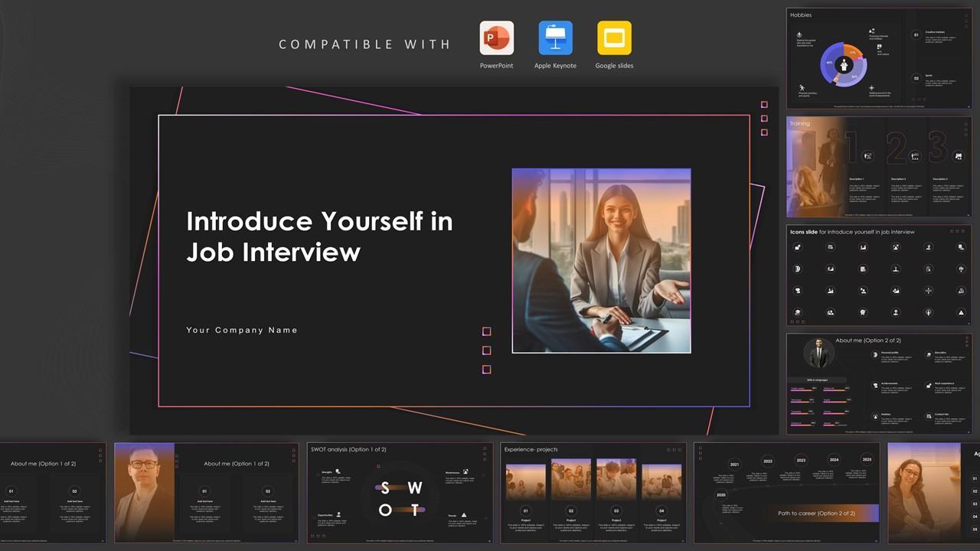Image resolution: width=980 pixels, height=551 pixels.
Task: Click the 2021 marker on career timeline
Action: (734, 465)
